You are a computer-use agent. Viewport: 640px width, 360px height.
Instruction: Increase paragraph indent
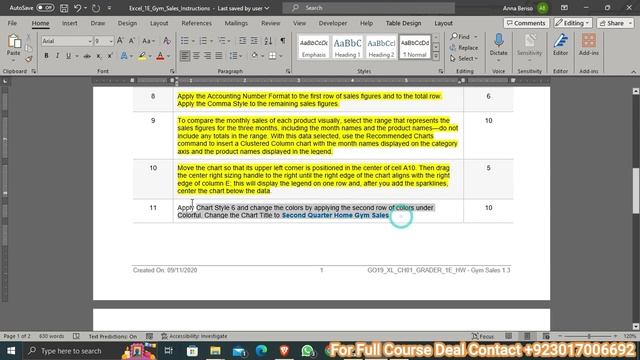click(x=254, y=41)
